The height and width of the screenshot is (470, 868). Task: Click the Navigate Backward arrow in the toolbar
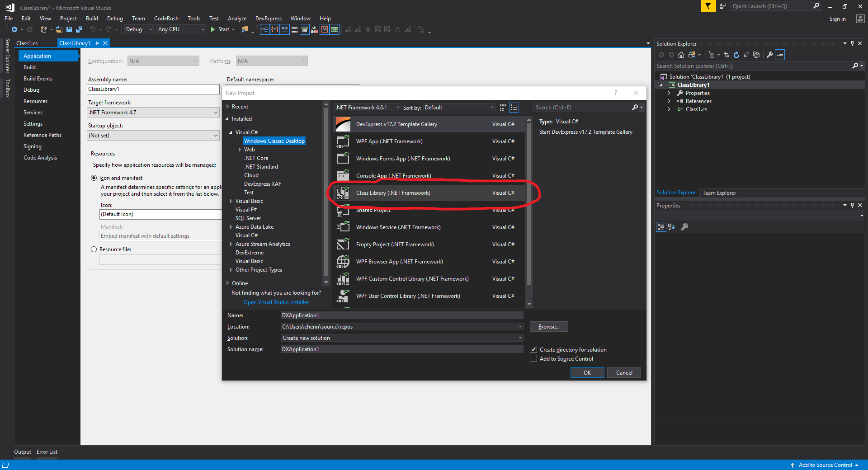click(x=14, y=29)
